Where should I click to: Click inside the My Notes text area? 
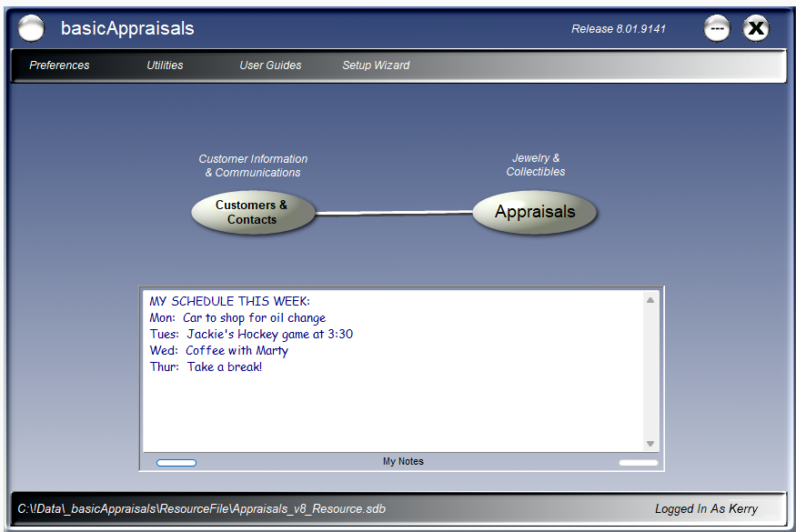(393, 371)
